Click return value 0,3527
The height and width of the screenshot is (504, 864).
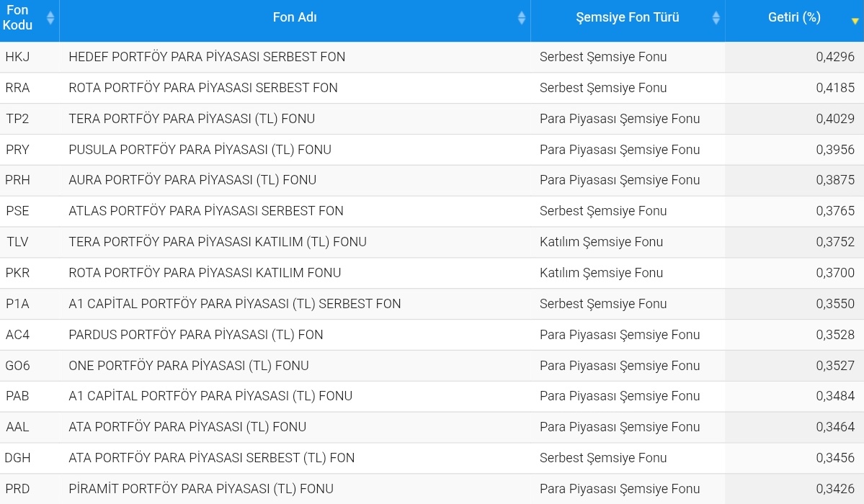pyautogui.click(x=835, y=365)
